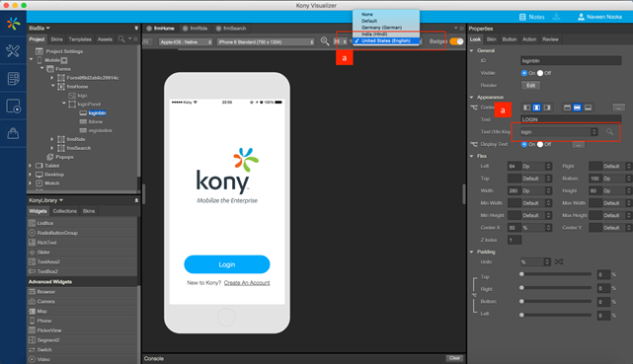Open the preview run sidebar icon
633x364 pixels.
[13, 107]
